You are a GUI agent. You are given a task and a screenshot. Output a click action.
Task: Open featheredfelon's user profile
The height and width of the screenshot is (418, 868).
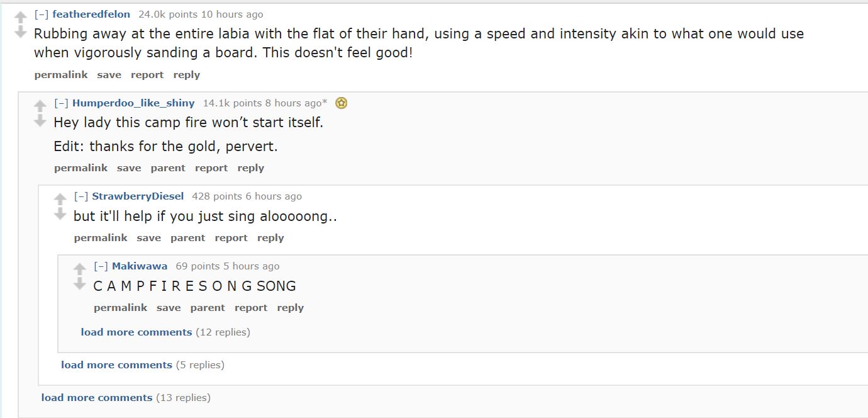point(91,14)
